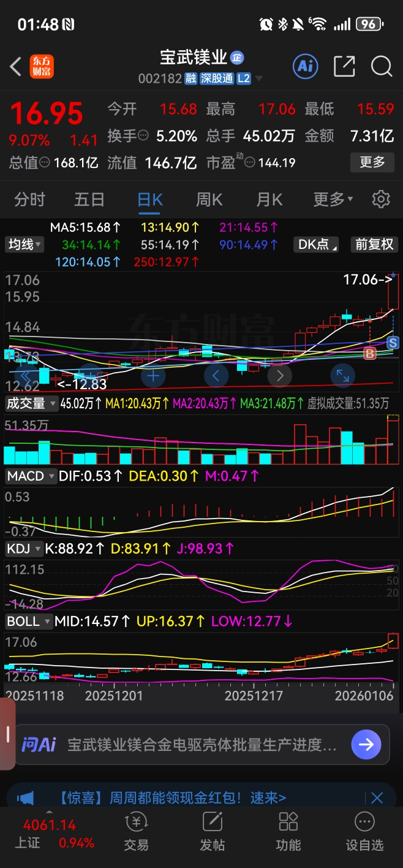Expand chart to fullscreen
Viewport: 403px width, 868px height.
(x=343, y=375)
